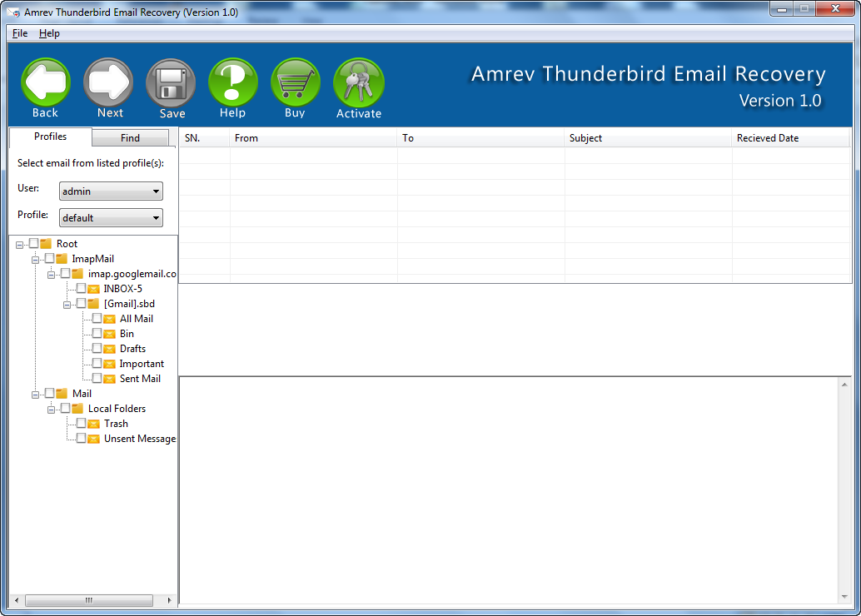Select the INBOX-5 folder label

123,289
